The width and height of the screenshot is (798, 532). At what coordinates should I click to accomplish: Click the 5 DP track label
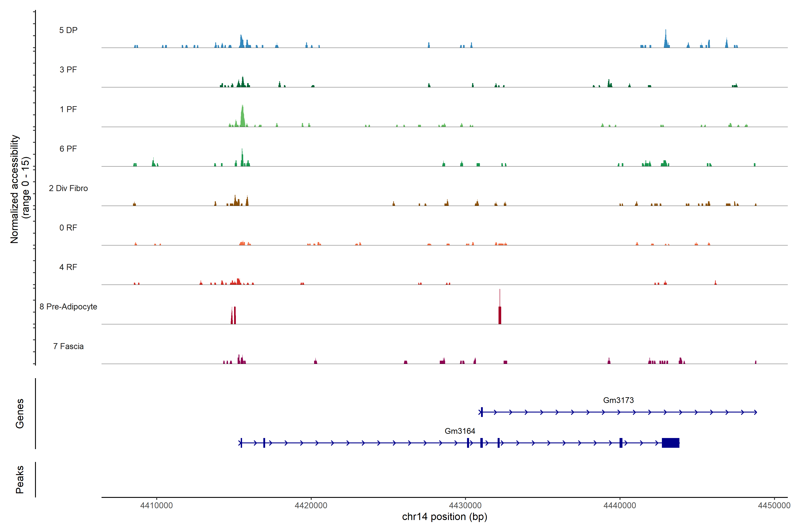pos(68,30)
